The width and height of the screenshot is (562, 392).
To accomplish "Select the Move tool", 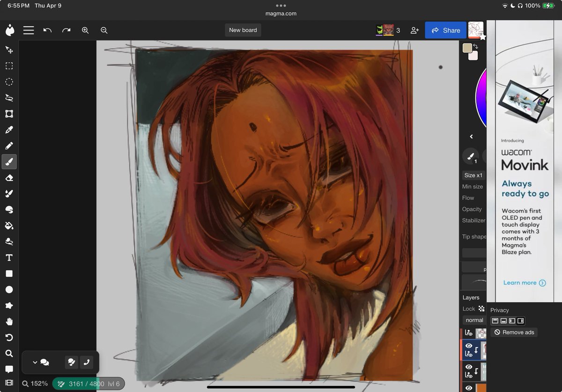I will click(x=9, y=50).
